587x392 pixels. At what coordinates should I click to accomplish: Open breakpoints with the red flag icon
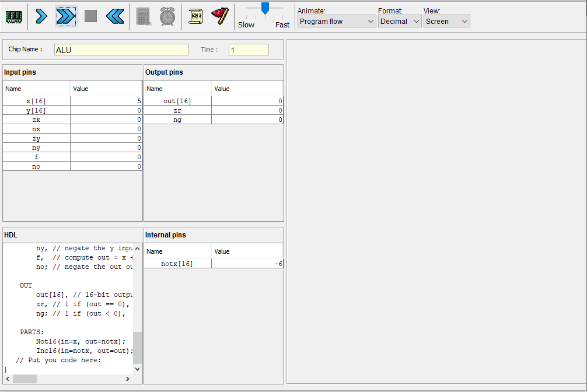click(x=219, y=16)
